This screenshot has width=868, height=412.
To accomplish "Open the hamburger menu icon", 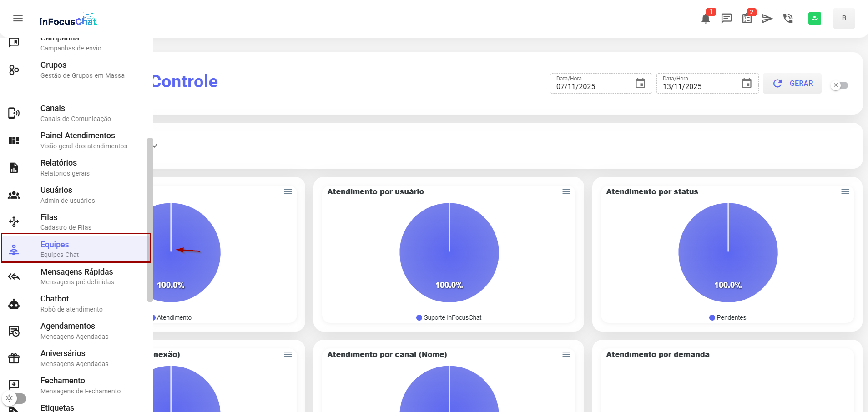I will pos(18,19).
